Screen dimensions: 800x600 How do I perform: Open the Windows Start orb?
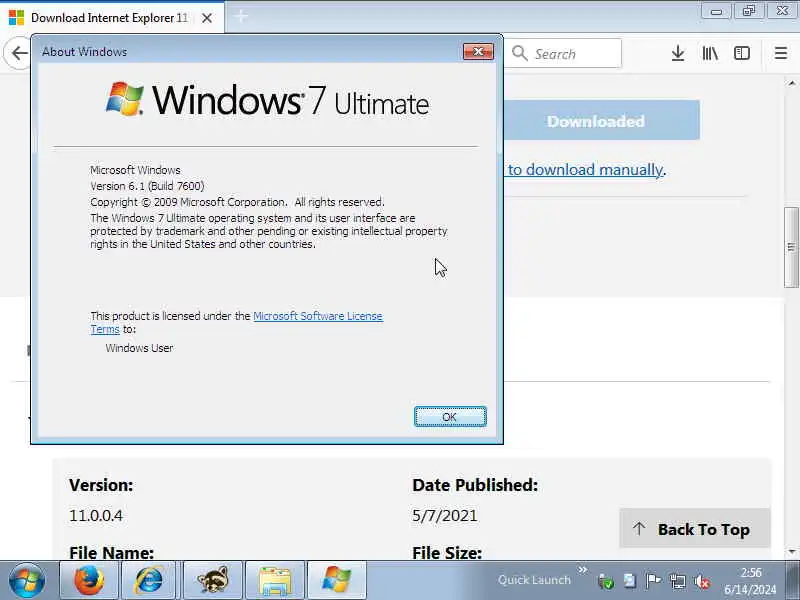click(x=27, y=581)
